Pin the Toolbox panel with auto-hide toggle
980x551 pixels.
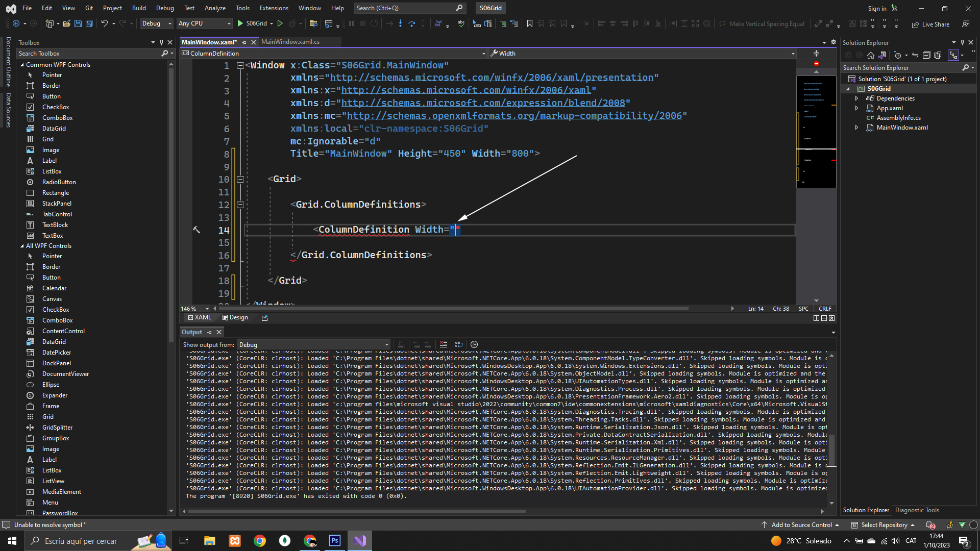161,42
